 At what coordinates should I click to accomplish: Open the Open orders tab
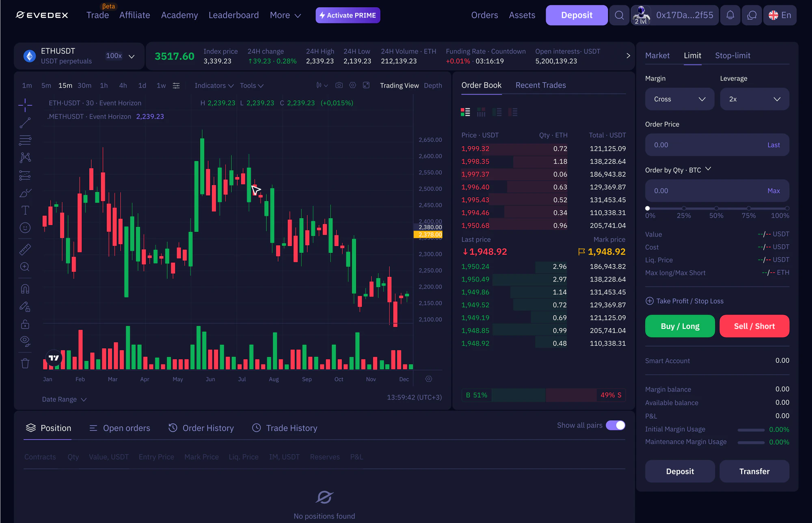coord(120,428)
